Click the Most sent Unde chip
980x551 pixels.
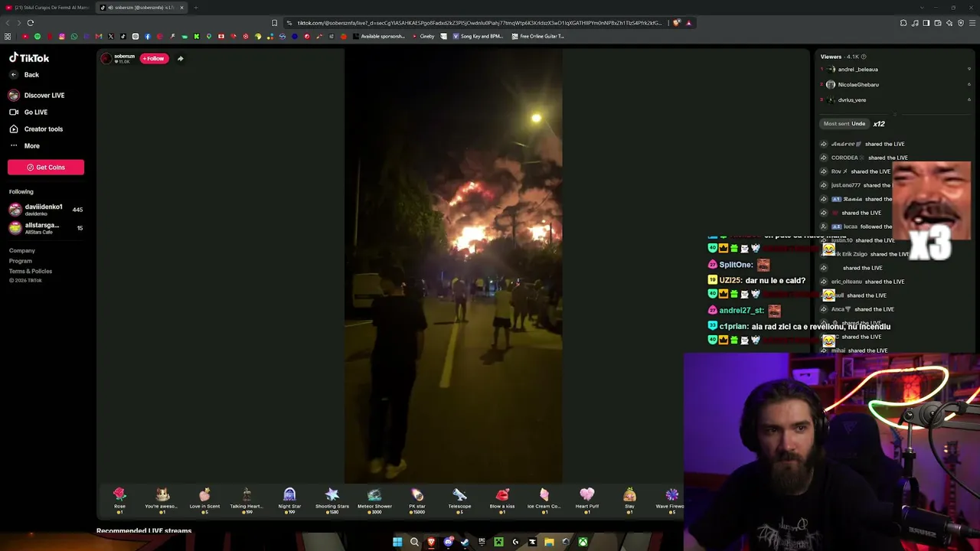point(845,124)
